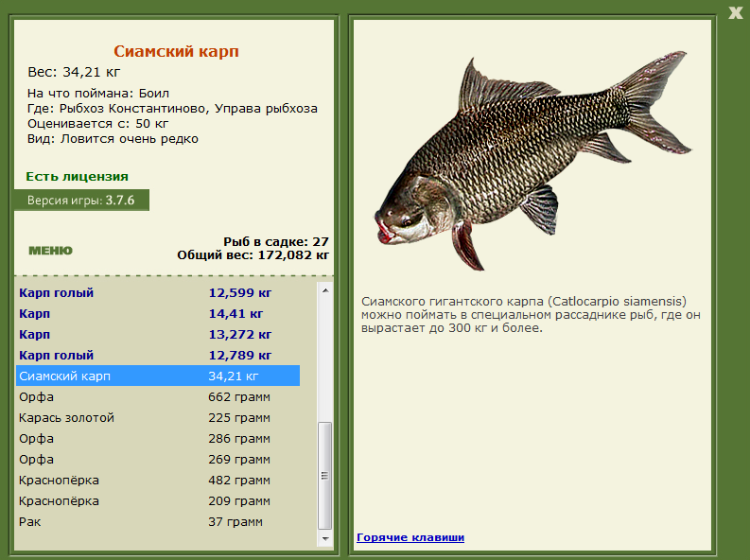Click the Siamese carp fish picture
The height and width of the screenshot is (560, 750).
(532, 160)
